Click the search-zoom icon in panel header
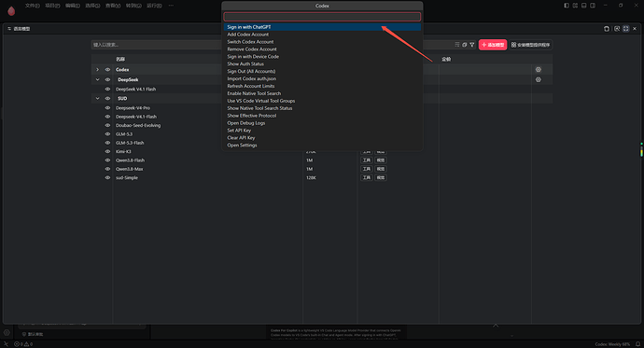Screen dimensions: 644x348 pyautogui.click(x=617, y=29)
